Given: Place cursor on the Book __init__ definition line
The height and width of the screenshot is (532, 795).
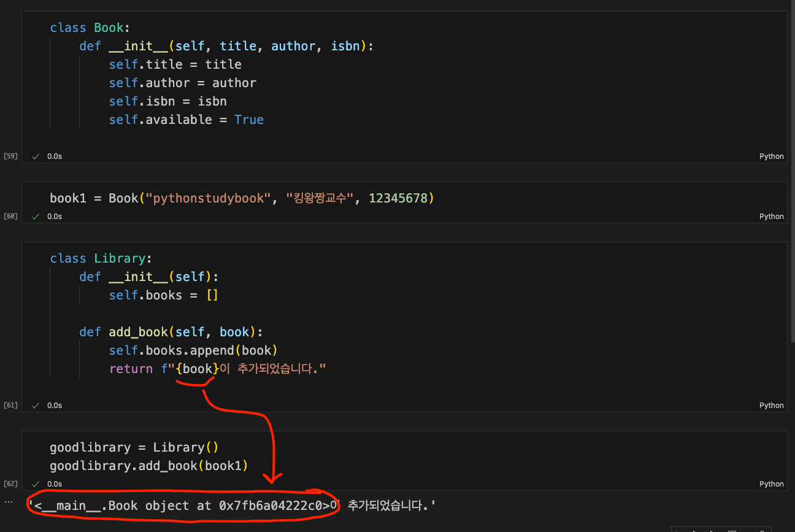Looking at the screenshot, I should tap(226, 46).
